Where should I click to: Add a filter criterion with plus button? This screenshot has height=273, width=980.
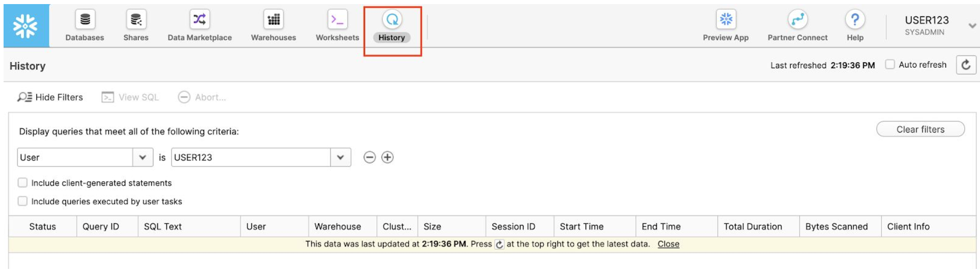click(x=388, y=157)
